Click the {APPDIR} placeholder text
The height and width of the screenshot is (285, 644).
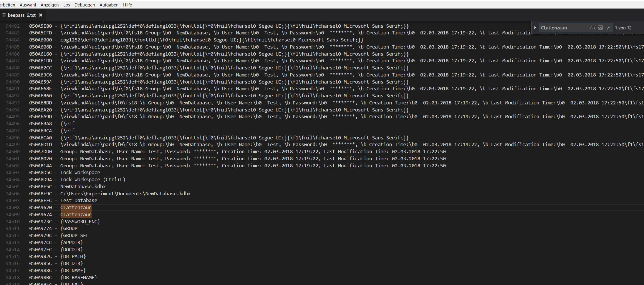coord(72,242)
